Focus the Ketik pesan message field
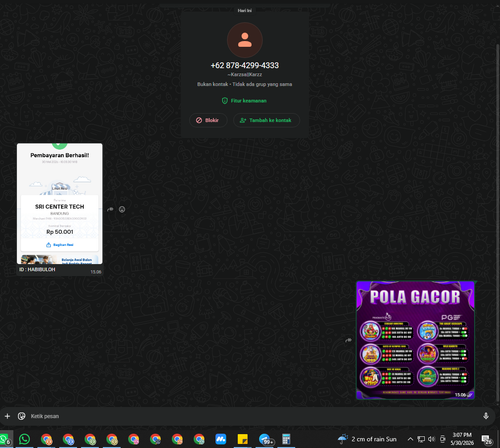The width and height of the screenshot is (500, 448). [253, 416]
